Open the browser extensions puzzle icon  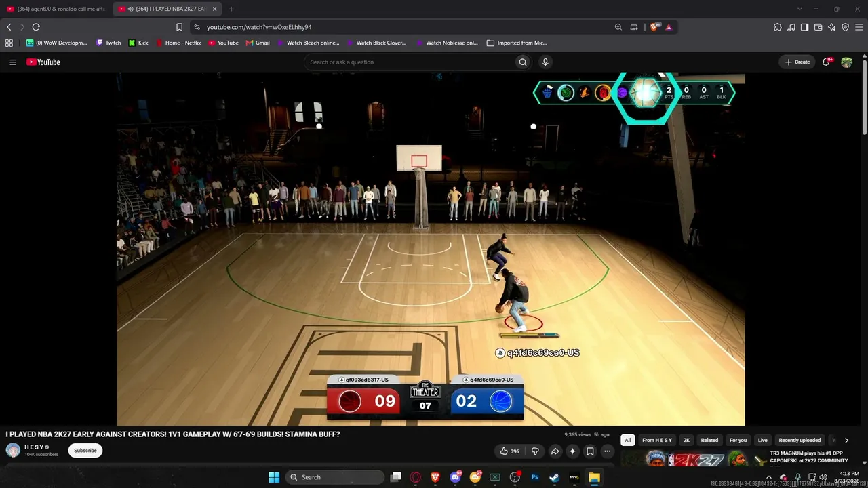(778, 27)
